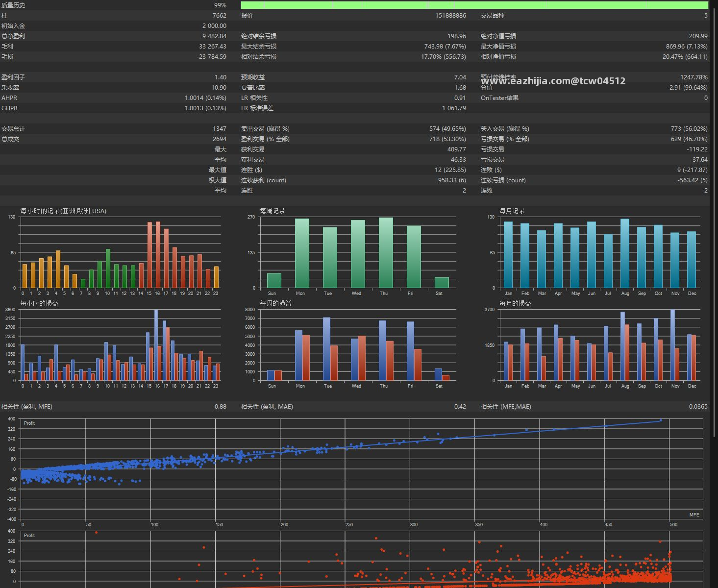Click the green quality history bar
The image size is (718, 588).
474,5
